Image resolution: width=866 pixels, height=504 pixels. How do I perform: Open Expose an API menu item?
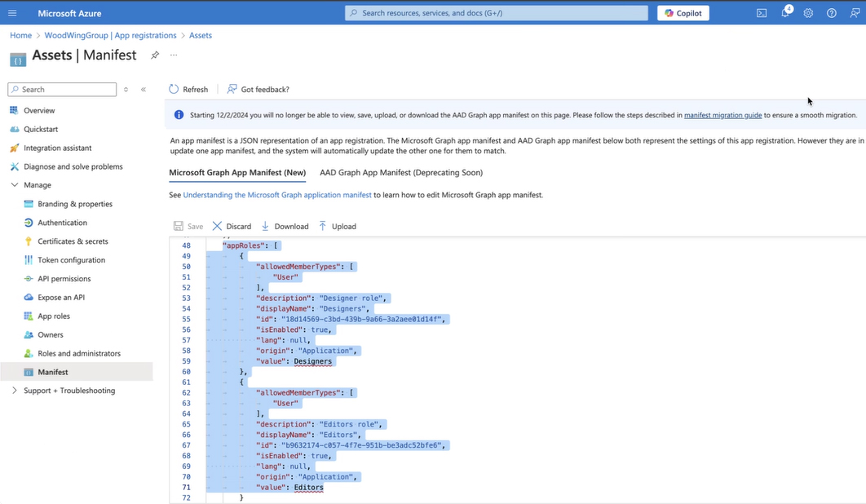point(61,298)
